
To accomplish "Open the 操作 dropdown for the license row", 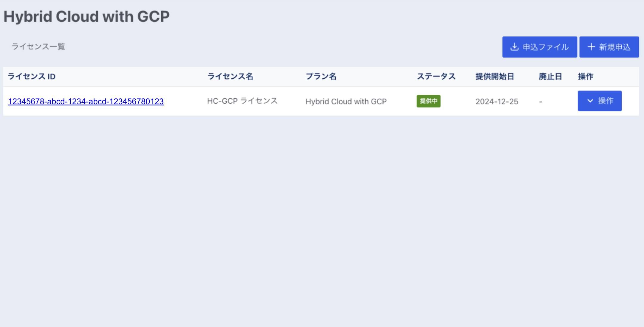I will [x=600, y=101].
